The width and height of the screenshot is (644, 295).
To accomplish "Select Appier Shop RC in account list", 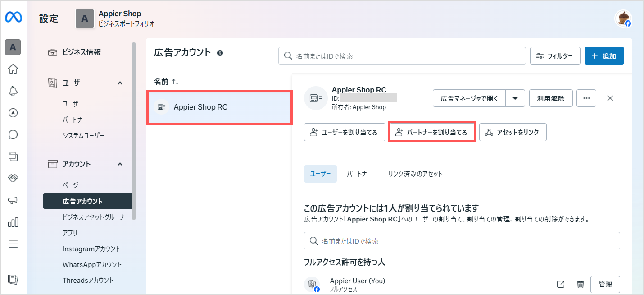I will pos(219,107).
